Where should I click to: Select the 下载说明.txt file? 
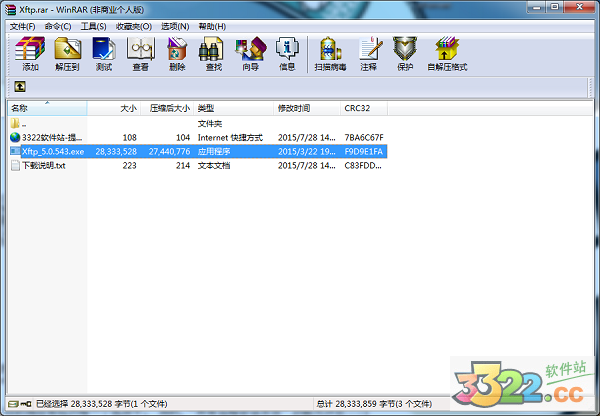click(38, 166)
